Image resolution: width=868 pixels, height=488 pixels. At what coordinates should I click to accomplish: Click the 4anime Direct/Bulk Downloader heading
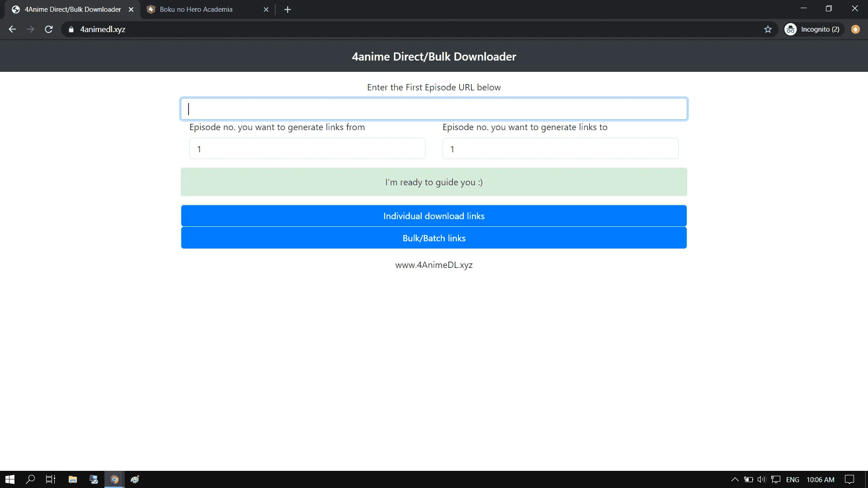click(434, 56)
